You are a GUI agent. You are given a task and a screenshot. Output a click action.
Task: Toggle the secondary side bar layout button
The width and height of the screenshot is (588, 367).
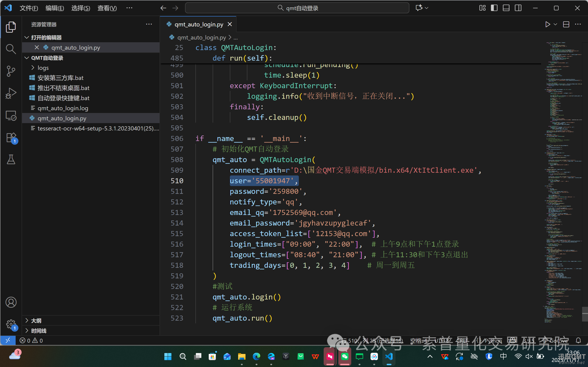click(x=518, y=8)
